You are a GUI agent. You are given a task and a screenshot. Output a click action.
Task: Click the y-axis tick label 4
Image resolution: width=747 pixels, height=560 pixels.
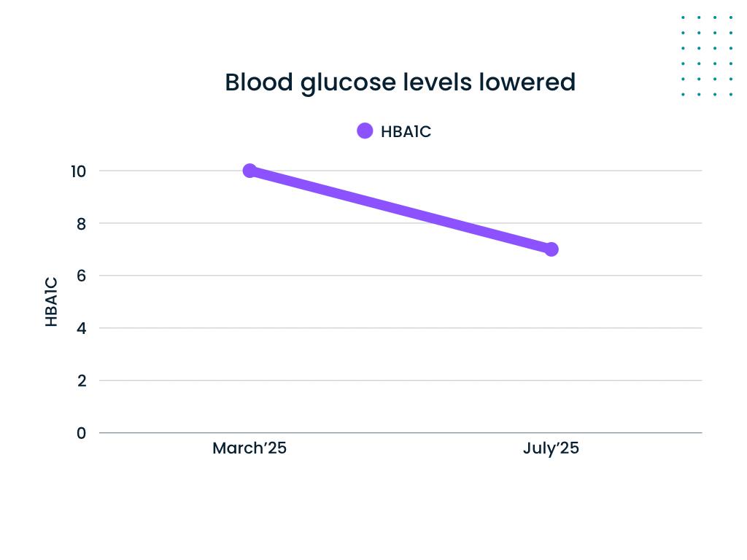(82, 329)
